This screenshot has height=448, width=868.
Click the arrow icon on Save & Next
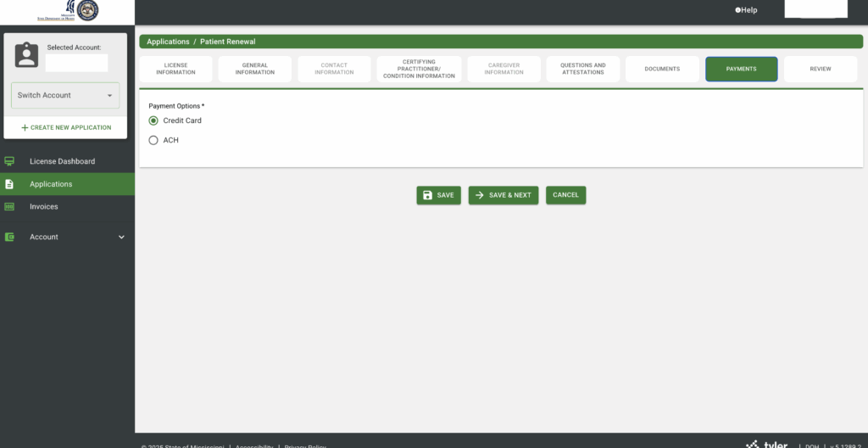click(479, 195)
